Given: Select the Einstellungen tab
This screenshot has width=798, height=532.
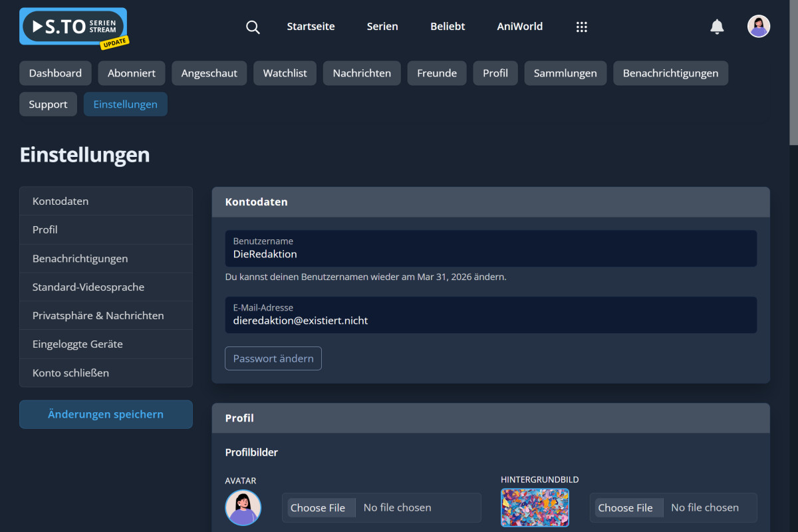Looking at the screenshot, I should pos(125,104).
